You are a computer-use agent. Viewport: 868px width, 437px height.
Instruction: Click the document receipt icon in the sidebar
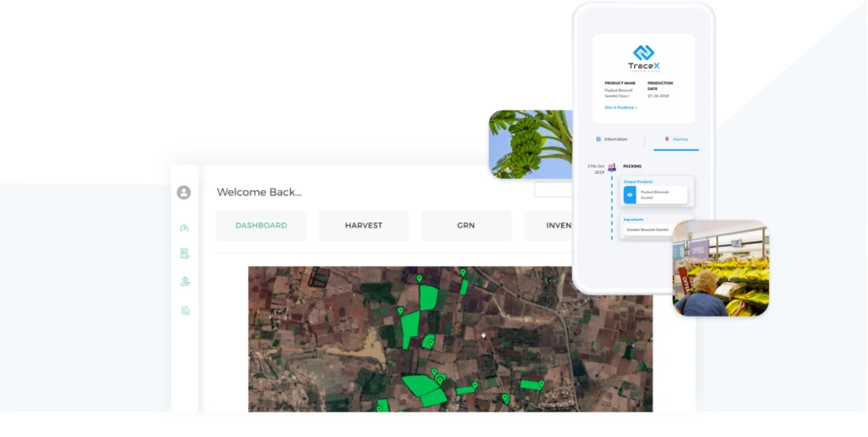(184, 254)
